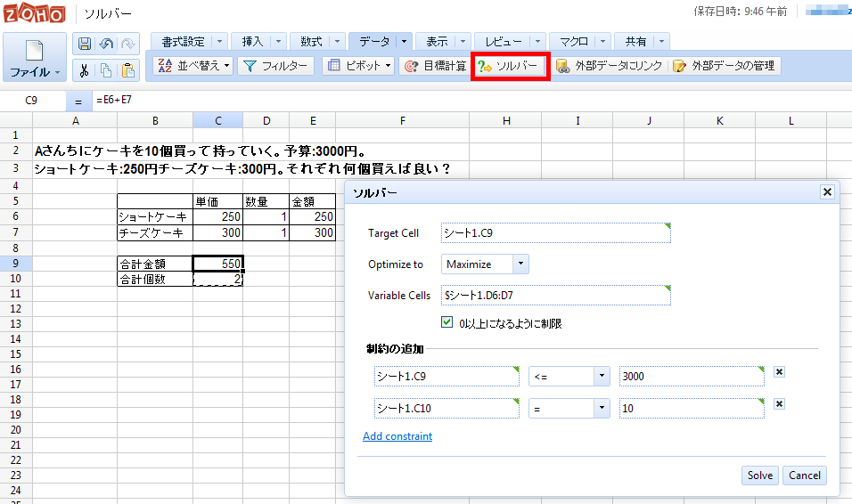Viewport: 852px width, 504px height.
Task: Click the save floppy disk icon
Action: coord(85,44)
